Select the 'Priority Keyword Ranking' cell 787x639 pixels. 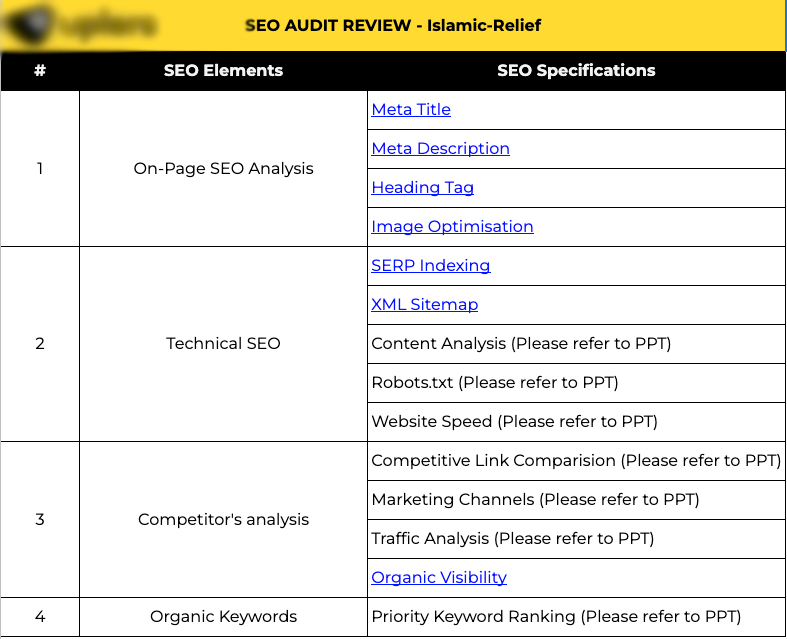tap(576, 617)
